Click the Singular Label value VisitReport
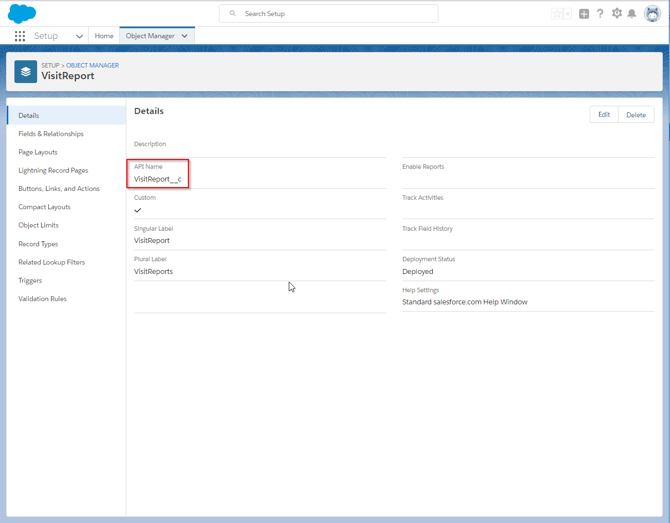670x523 pixels. pyautogui.click(x=152, y=241)
